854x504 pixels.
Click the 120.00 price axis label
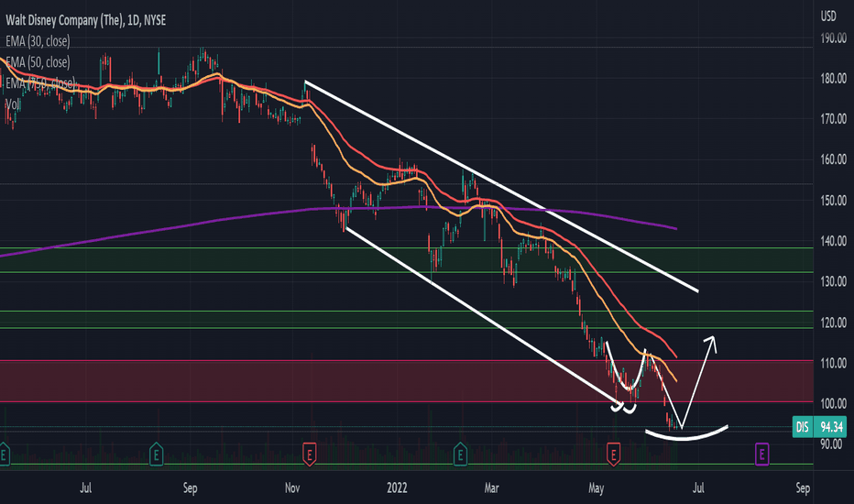833,323
